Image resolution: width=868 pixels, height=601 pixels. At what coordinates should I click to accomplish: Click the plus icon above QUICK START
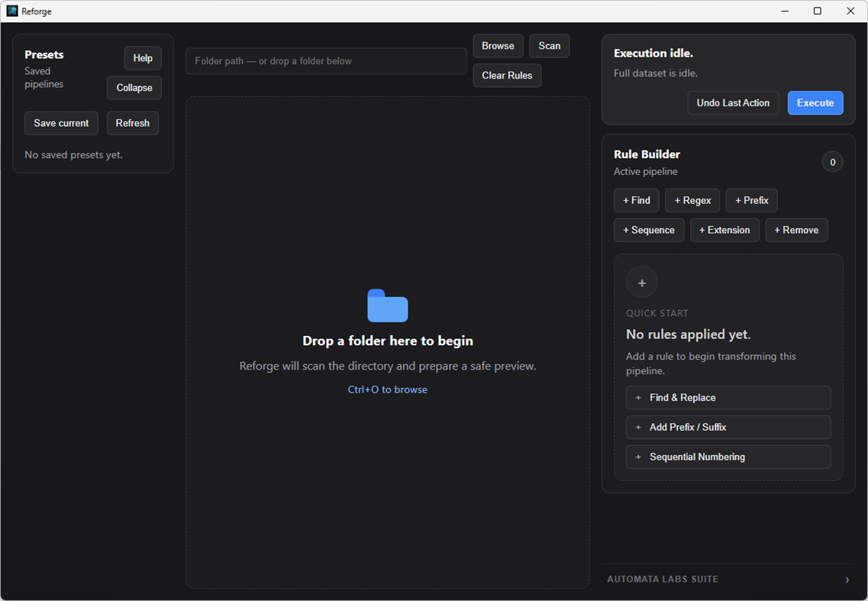point(641,282)
